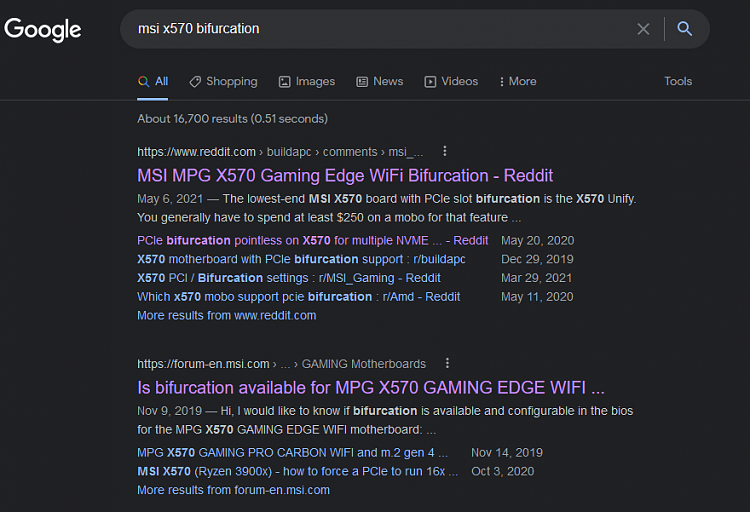
Task: Switch to the Shopping tab
Action: [223, 81]
